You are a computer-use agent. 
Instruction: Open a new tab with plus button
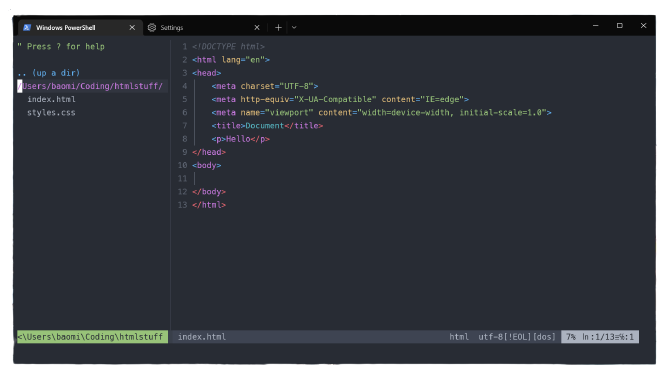click(x=278, y=27)
